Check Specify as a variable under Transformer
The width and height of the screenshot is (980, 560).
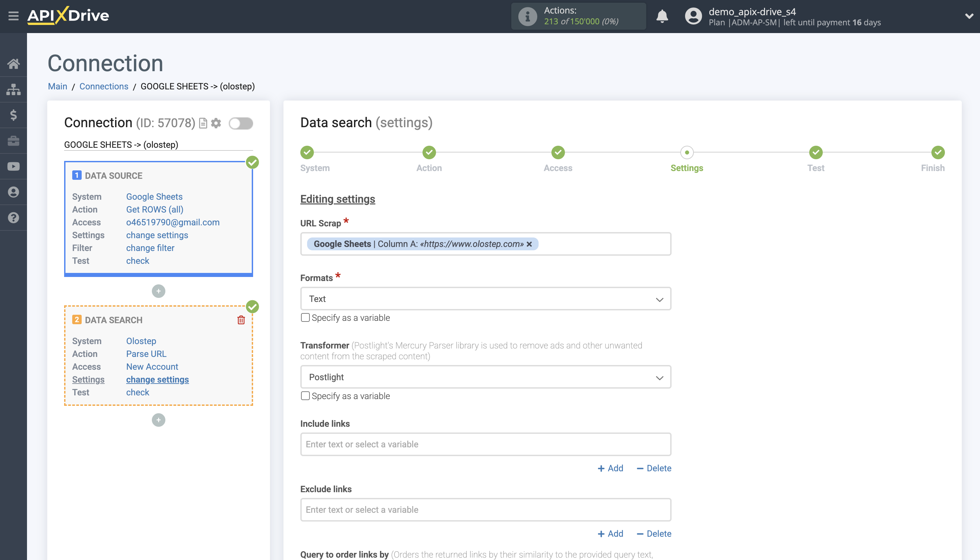(305, 396)
